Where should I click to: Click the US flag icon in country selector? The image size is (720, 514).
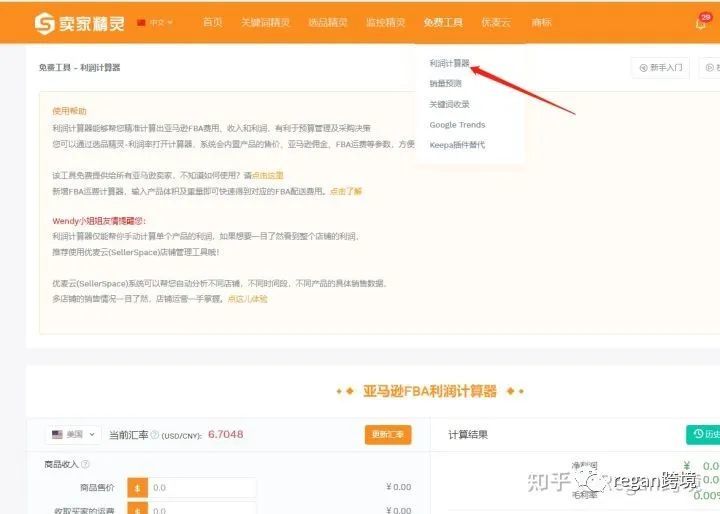(x=57, y=435)
